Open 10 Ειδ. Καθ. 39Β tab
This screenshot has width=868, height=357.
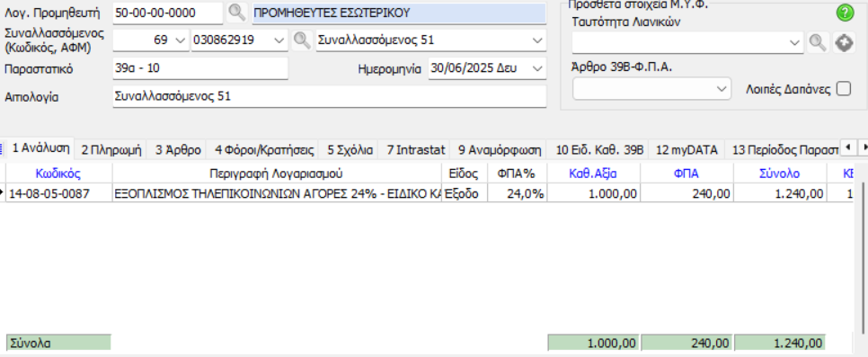pyautogui.click(x=599, y=149)
